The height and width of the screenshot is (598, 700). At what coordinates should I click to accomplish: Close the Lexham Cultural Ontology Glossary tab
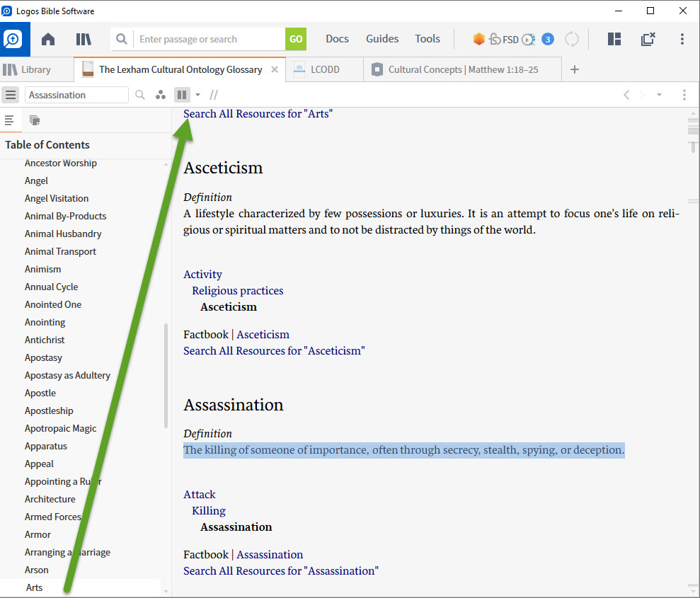click(x=275, y=69)
